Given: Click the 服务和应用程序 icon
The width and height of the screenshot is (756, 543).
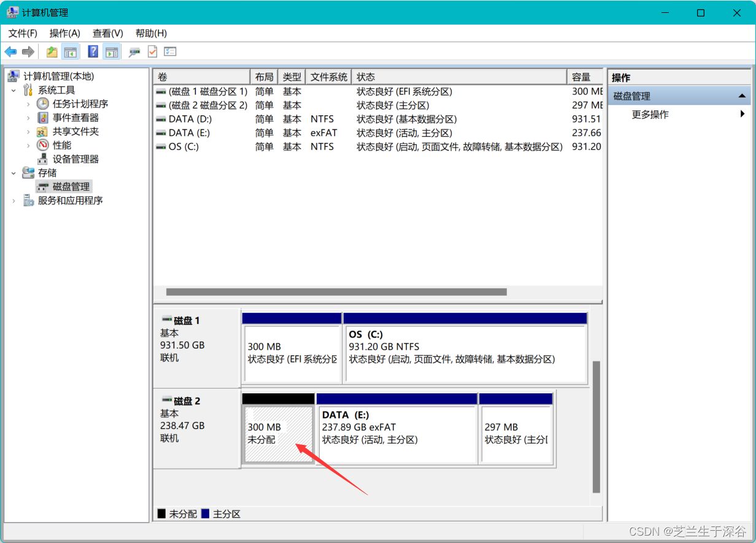Looking at the screenshot, I should pos(28,201).
